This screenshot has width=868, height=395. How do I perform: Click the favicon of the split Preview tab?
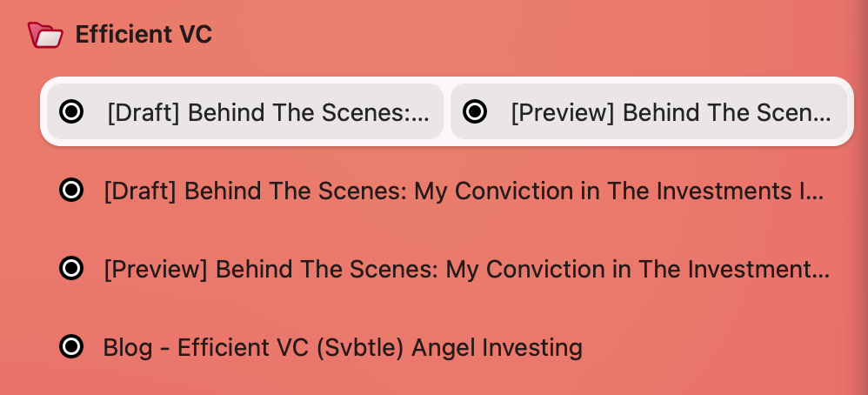[475, 111]
